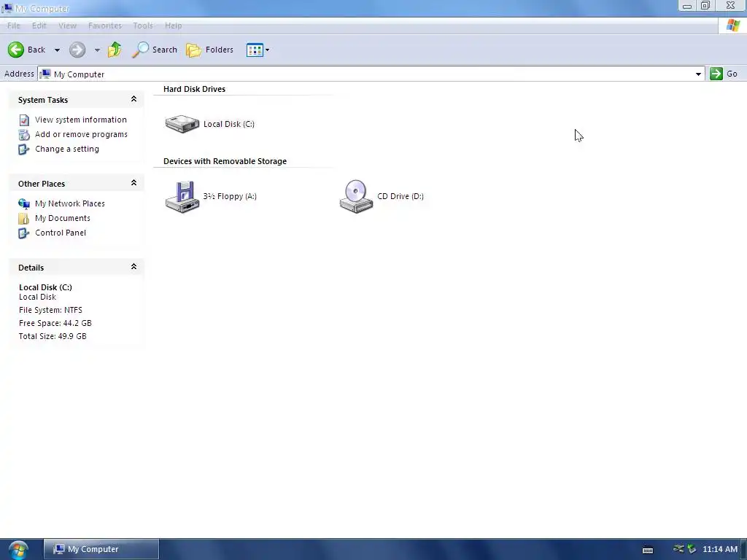Open Add or remove programs link
Viewport: 747px width, 560px height.
click(x=82, y=135)
